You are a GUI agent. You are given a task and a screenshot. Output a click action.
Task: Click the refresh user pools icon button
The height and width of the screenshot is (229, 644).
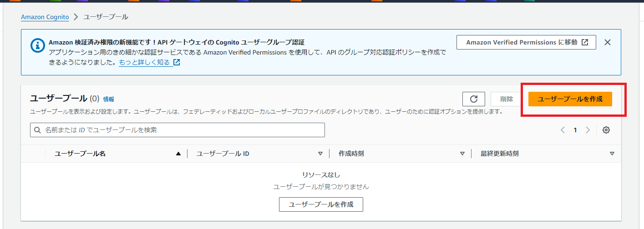(x=474, y=99)
